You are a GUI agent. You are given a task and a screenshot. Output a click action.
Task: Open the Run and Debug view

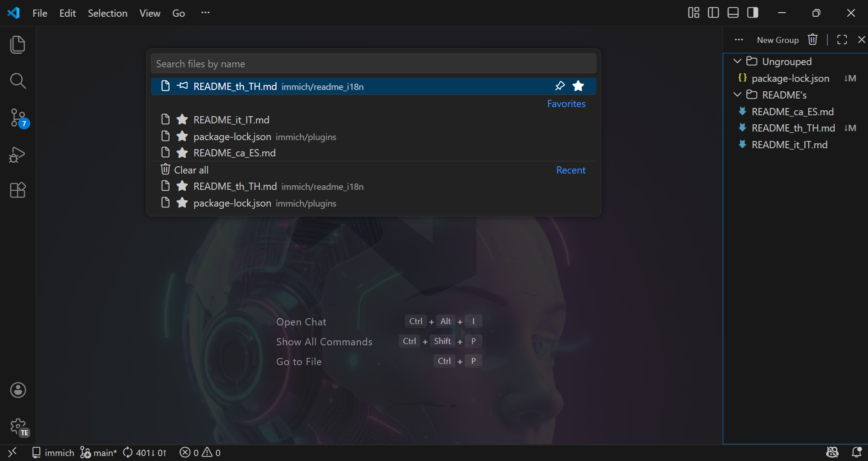tap(18, 155)
